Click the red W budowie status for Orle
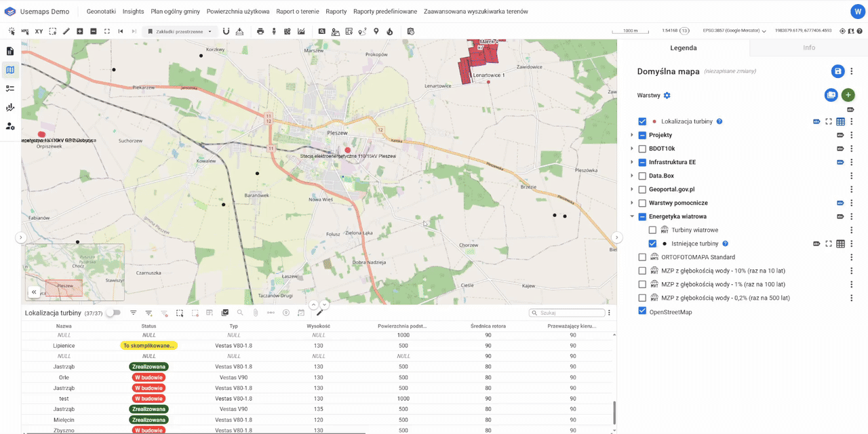The width and height of the screenshot is (868, 434). tap(149, 378)
